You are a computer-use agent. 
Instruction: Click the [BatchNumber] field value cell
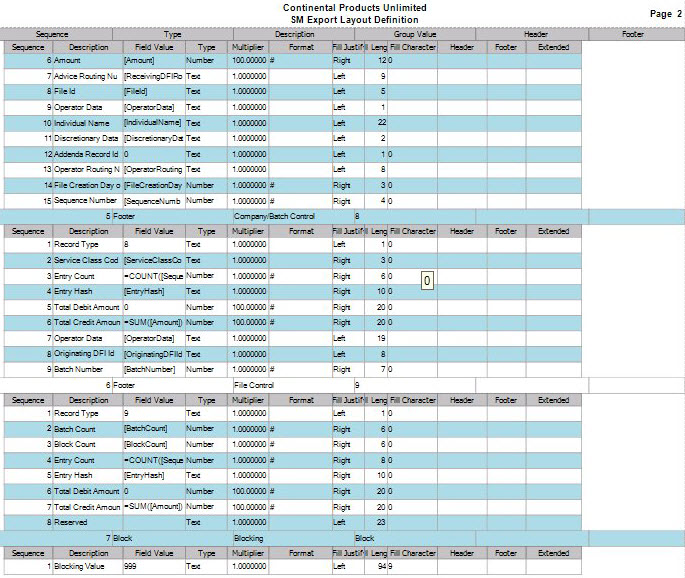(154, 369)
